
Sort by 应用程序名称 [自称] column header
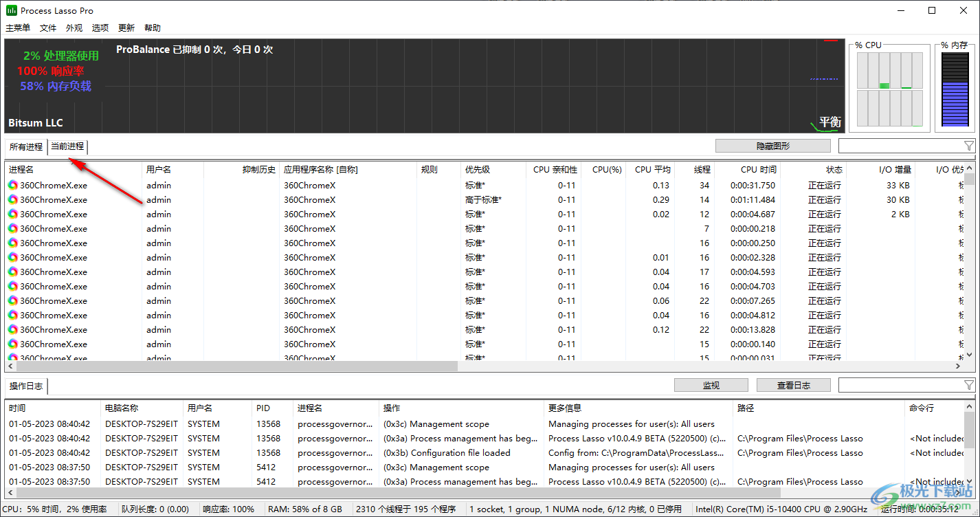[348, 169]
